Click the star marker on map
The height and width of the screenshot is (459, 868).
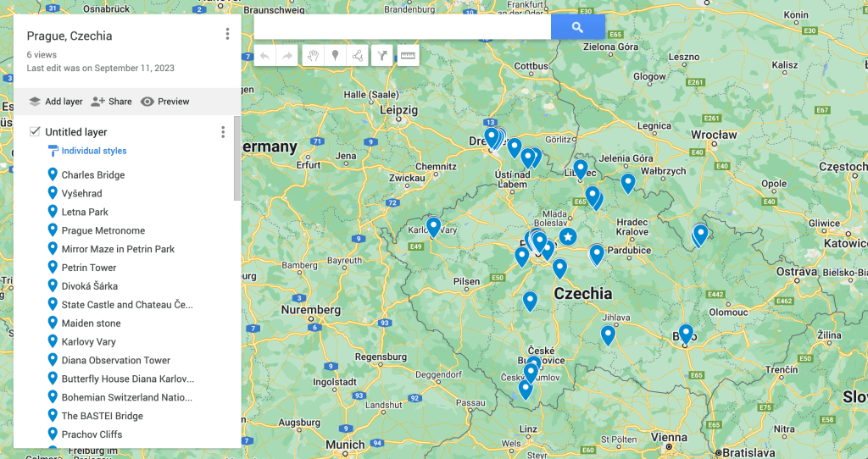(x=568, y=236)
